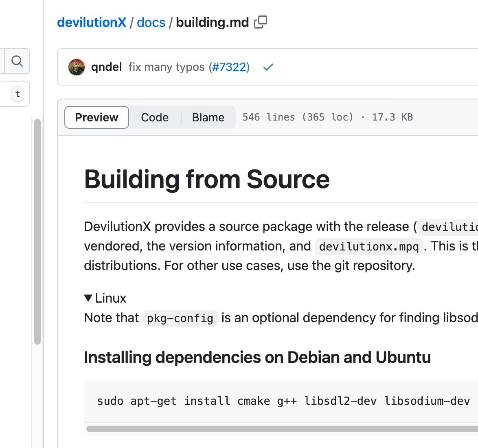478x448 pixels.
Task: Switch to the Code tab
Action: click(x=155, y=117)
